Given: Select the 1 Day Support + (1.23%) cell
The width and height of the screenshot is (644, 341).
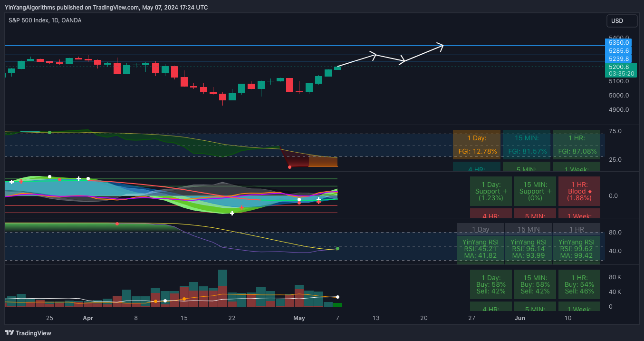Looking at the screenshot, I should 491,191.
